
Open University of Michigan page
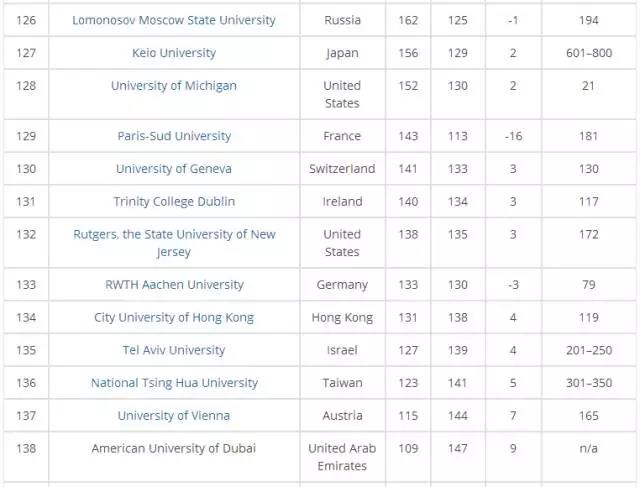(x=174, y=86)
